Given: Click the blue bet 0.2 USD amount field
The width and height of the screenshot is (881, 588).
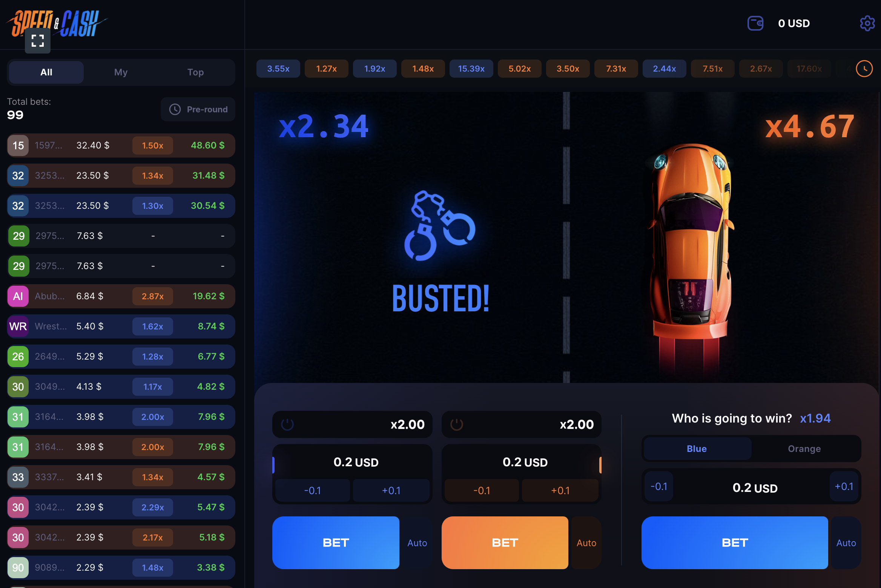Looking at the screenshot, I should tap(356, 462).
